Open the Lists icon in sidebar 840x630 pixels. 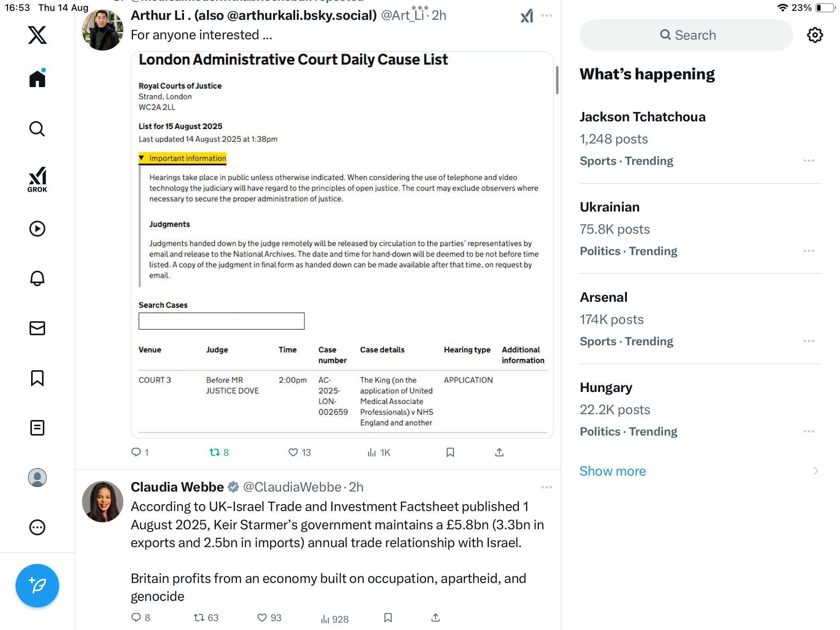click(37, 428)
